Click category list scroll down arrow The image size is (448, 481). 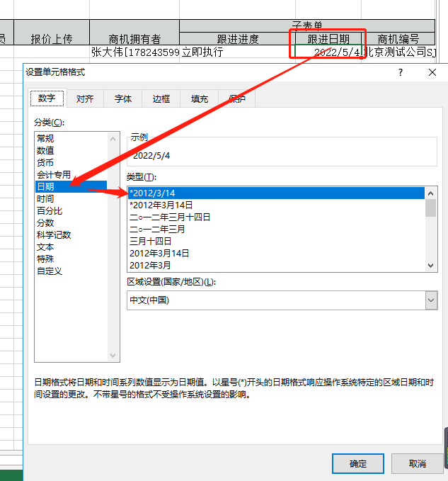tap(113, 355)
